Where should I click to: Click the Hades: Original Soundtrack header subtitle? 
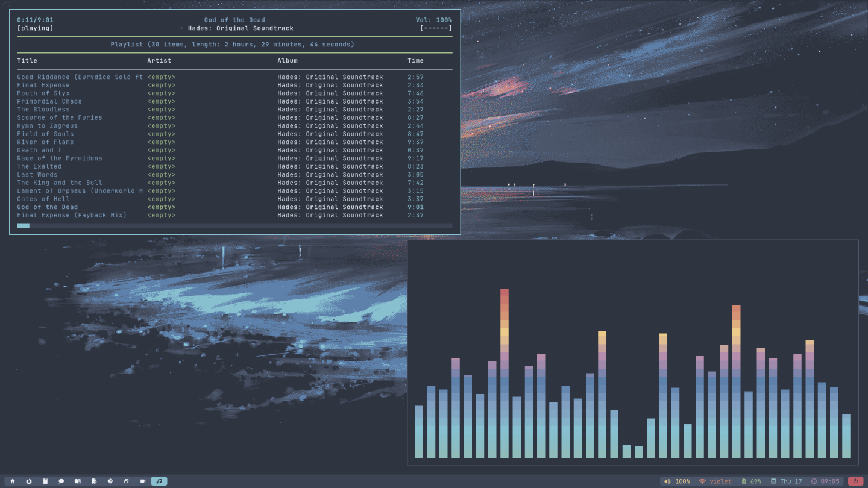pos(241,28)
